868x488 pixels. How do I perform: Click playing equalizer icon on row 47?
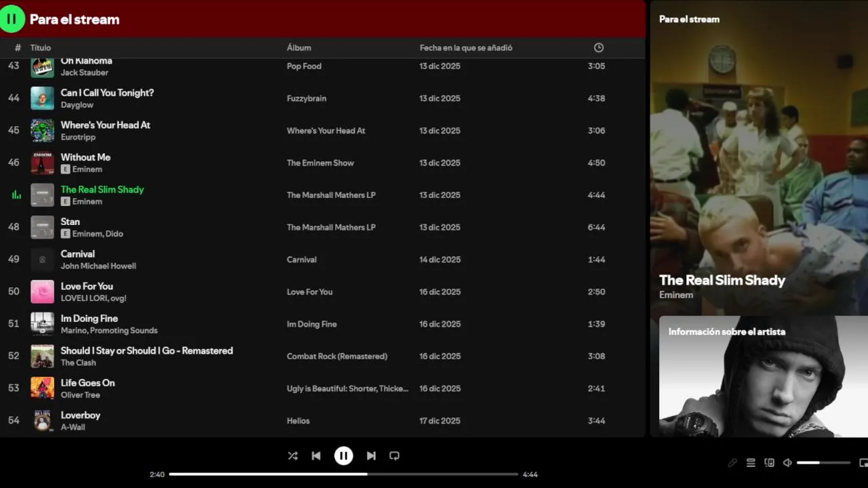coord(16,195)
